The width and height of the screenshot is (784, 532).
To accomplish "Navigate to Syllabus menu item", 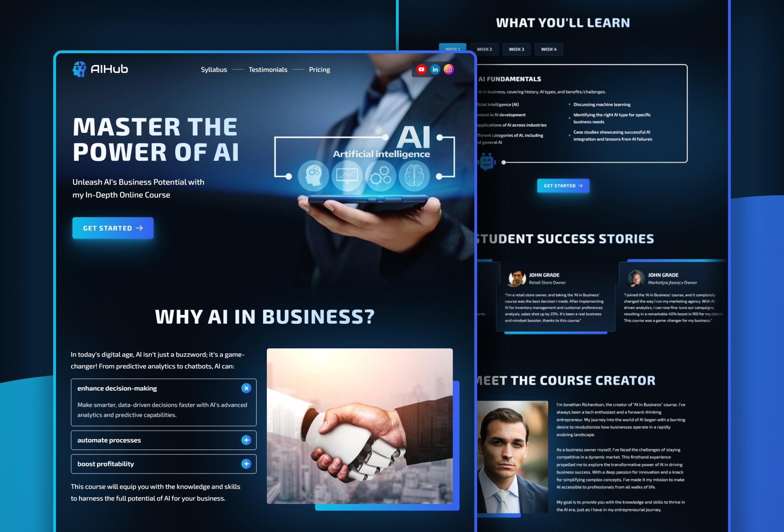I will point(214,69).
